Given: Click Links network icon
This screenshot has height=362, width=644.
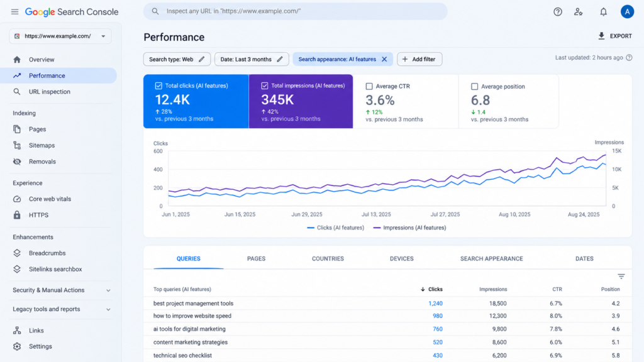Looking at the screenshot, I should click(17, 331).
